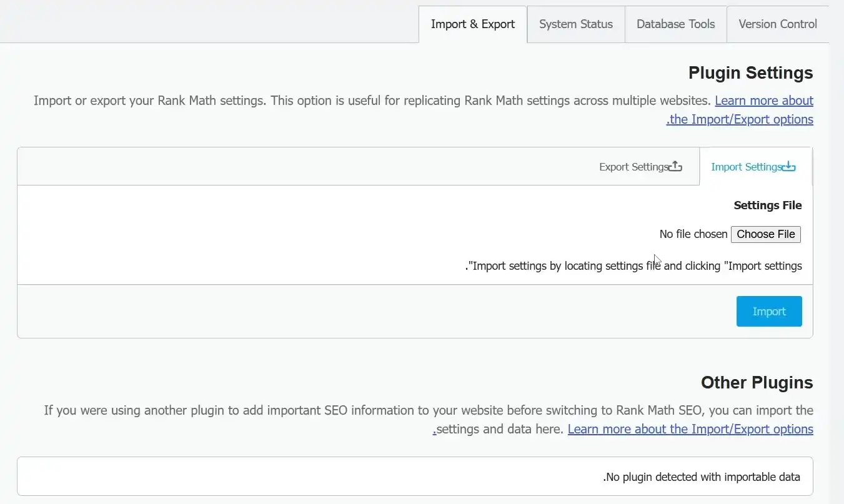Viewport: 844px width, 504px height.
Task: Follow the Other Plugins Learn more link
Action: coord(690,429)
